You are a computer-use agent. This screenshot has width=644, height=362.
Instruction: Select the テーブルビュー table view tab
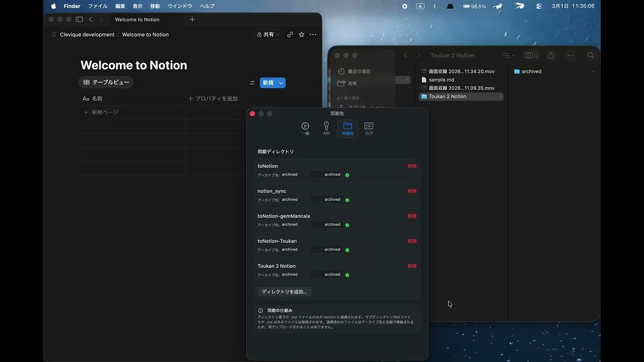[106, 82]
